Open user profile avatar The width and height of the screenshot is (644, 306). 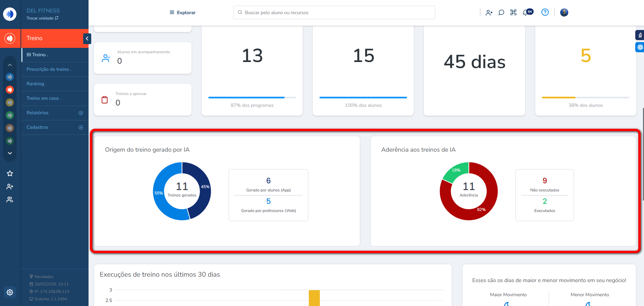pos(564,12)
